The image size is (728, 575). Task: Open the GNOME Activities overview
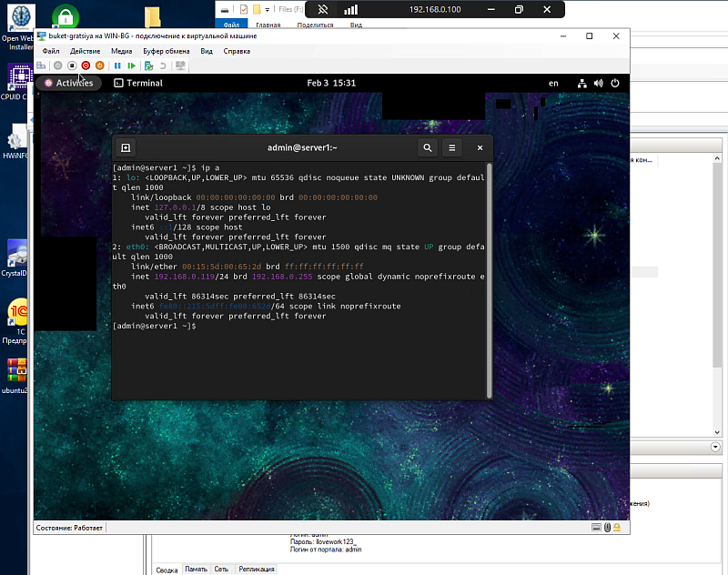(x=68, y=83)
